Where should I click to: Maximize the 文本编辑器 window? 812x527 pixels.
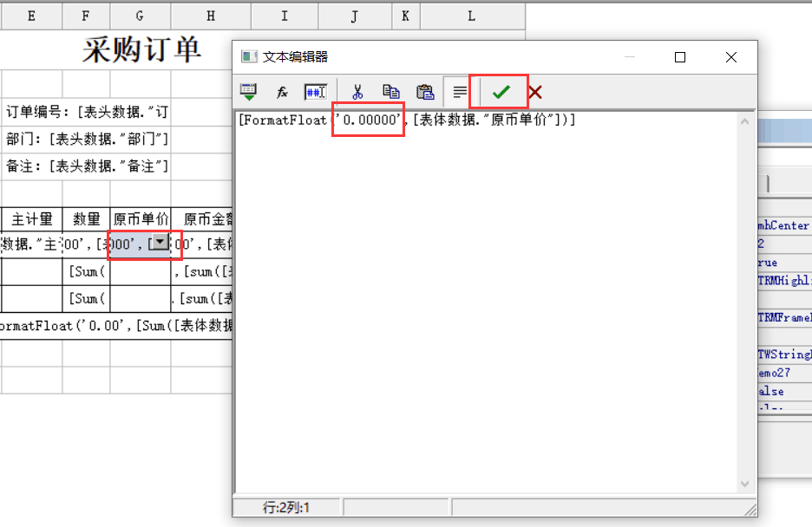680,57
